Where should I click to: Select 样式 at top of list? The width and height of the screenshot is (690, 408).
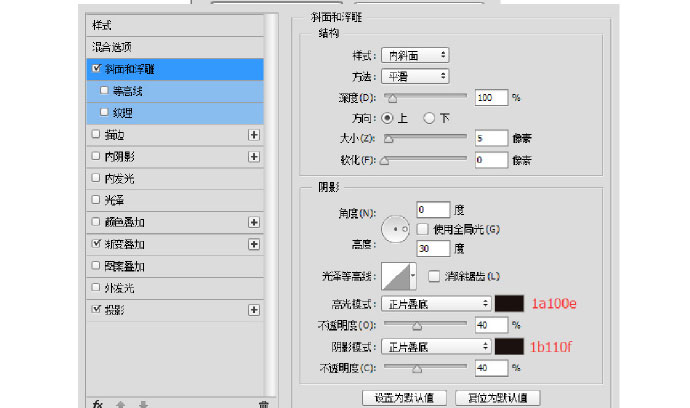[x=175, y=25]
